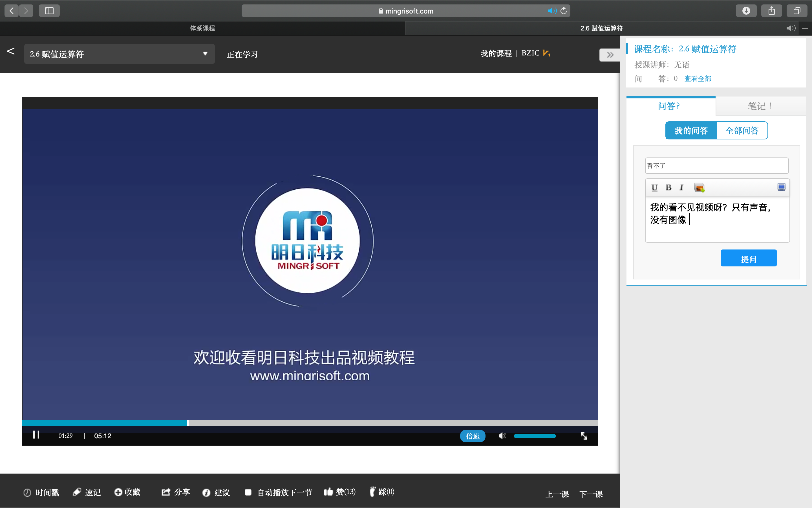Collapse side panel with double chevron
The width and height of the screenshot is (812, 508).
pos(610,55)
